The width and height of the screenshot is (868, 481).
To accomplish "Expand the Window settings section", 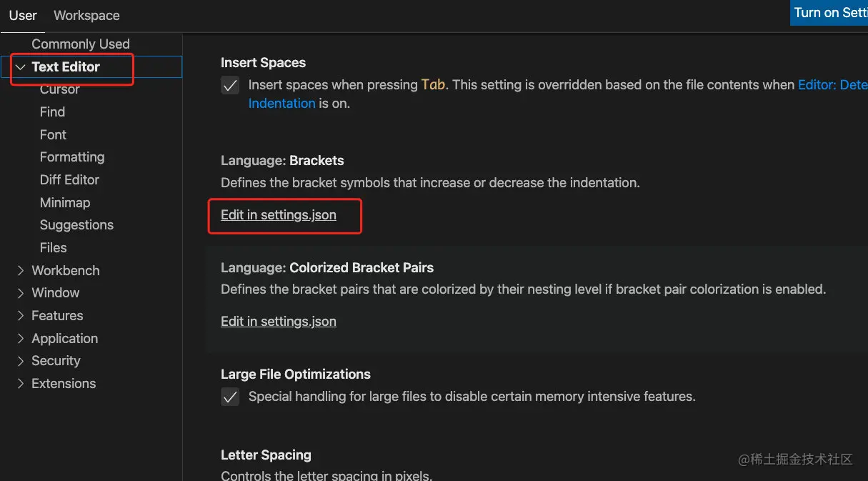I will click(x=21, y=293).
